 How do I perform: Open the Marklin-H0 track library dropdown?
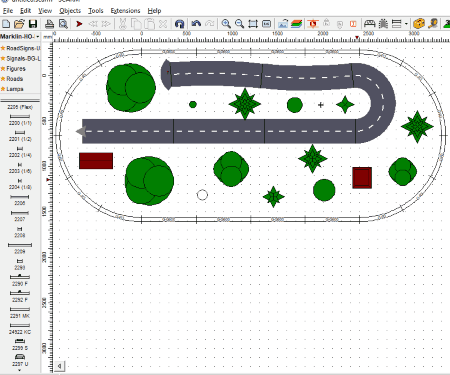[x=20, y=36]
